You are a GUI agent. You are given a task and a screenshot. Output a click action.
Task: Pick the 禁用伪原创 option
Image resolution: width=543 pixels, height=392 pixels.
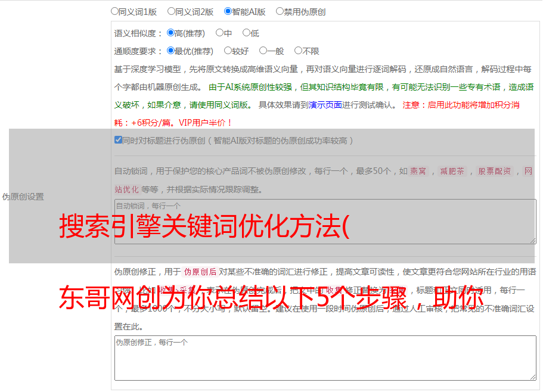(x=280, y=11)
